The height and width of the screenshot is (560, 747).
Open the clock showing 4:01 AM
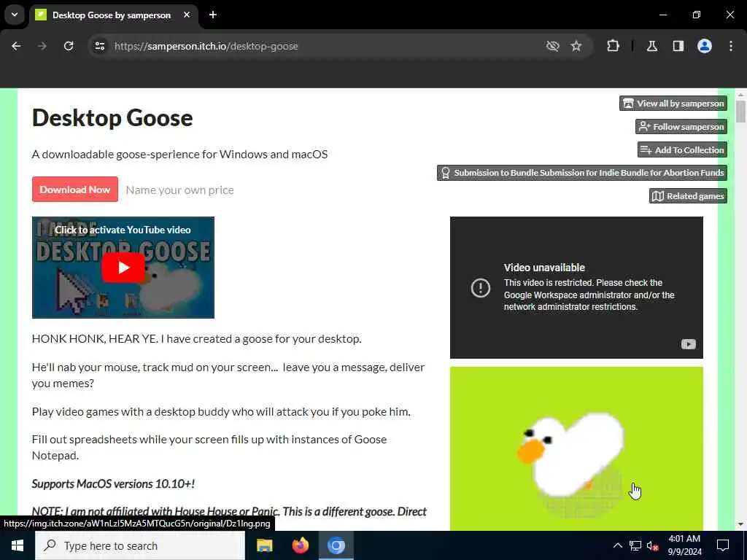click(x=684, y=545)
